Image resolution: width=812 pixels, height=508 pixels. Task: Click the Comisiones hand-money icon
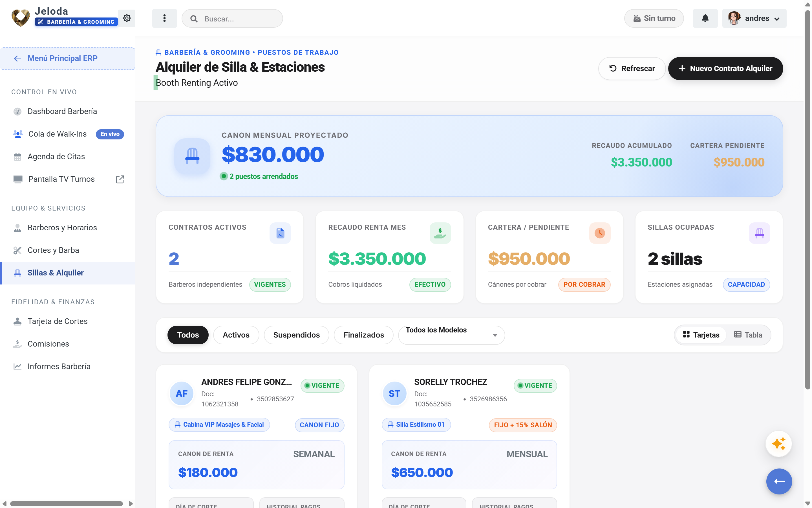(17, 344)
